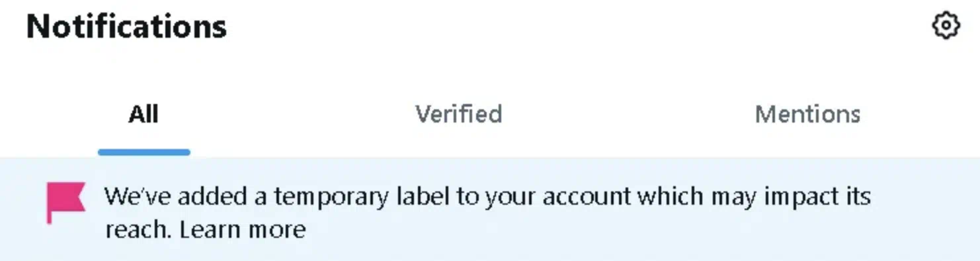The width and height of the screenshot is (980, 261).
Task: Open the temporary label notification message
Action: tap(487, 213)
